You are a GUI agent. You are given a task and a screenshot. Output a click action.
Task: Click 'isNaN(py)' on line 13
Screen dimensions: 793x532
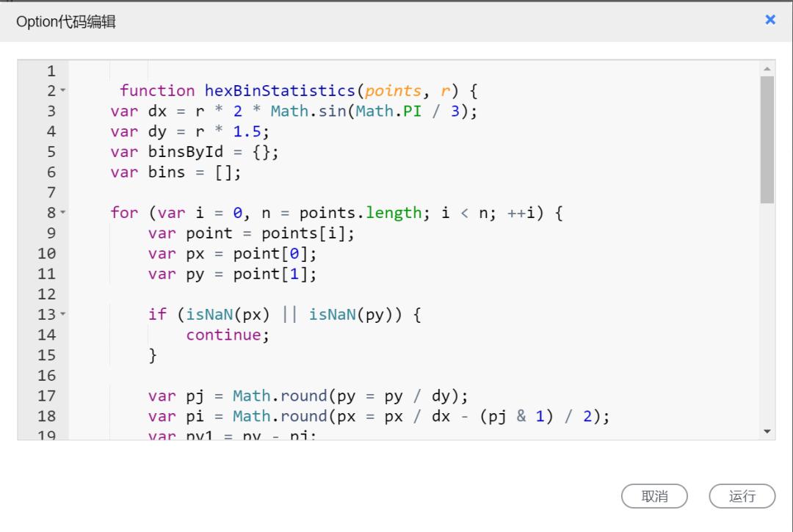point(350,314)
